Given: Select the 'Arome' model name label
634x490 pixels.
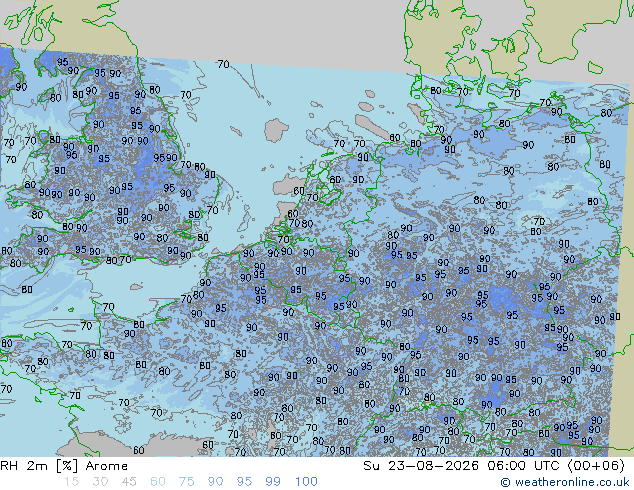Looking at the screenshot, I should [x=107, y=466].
